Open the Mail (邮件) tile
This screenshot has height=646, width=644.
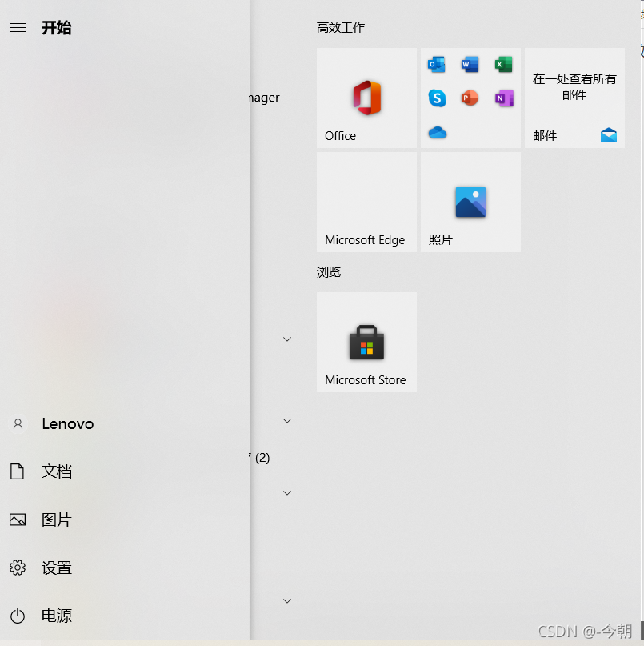574,98
